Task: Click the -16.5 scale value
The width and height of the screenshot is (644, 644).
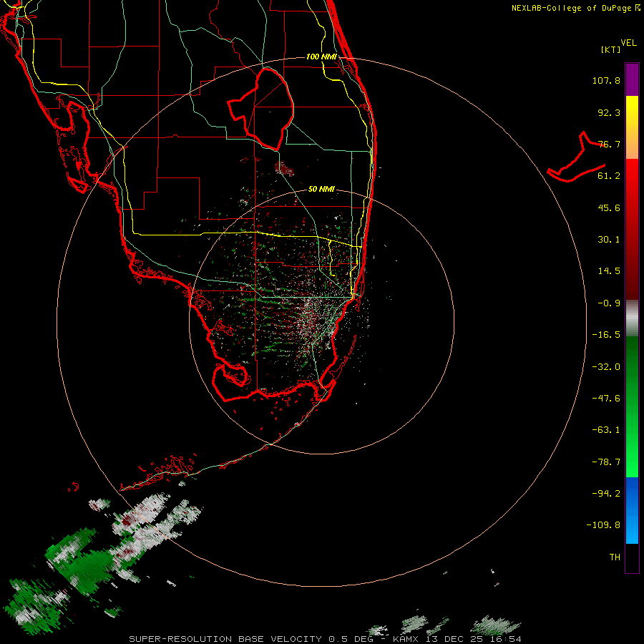Action: [x=606, y=335]
